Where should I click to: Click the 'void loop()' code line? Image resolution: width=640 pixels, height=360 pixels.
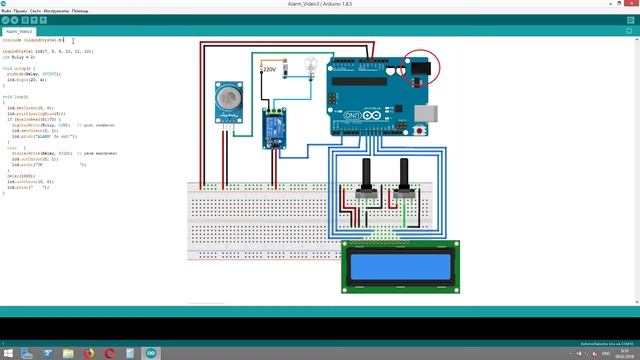tap(16, 97)
